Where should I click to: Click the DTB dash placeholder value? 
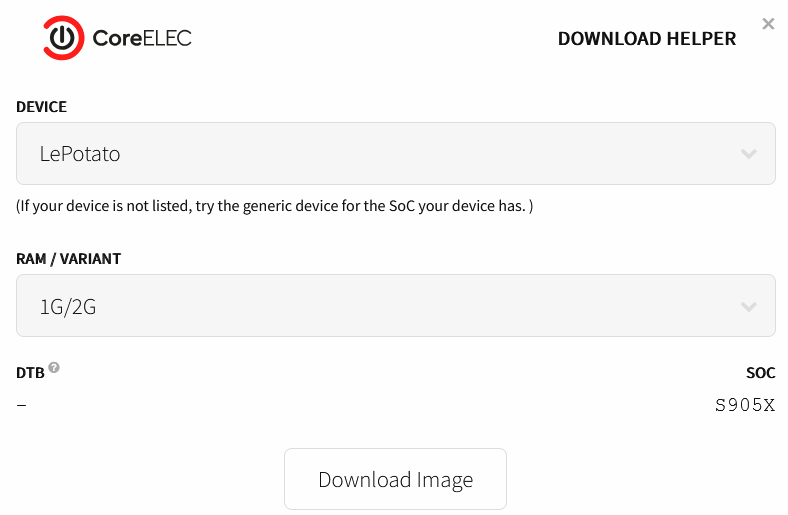[x=22, y=405]
